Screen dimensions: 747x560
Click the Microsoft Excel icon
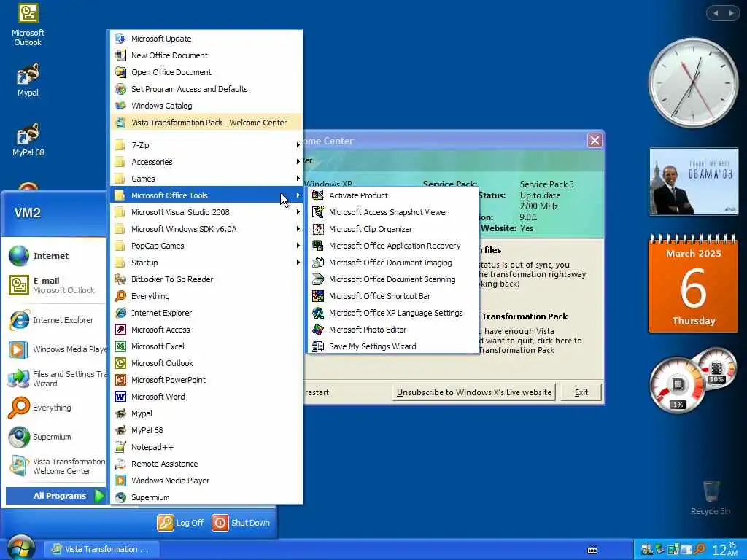120,346
